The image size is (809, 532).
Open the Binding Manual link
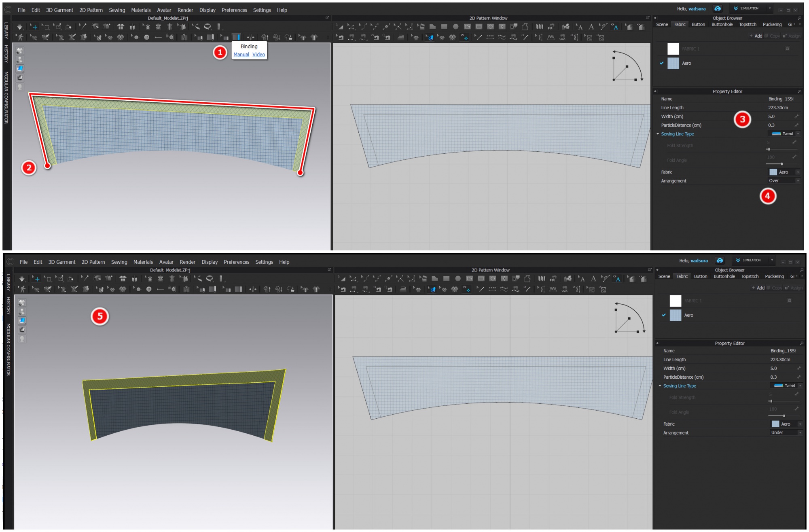(241, 55)
